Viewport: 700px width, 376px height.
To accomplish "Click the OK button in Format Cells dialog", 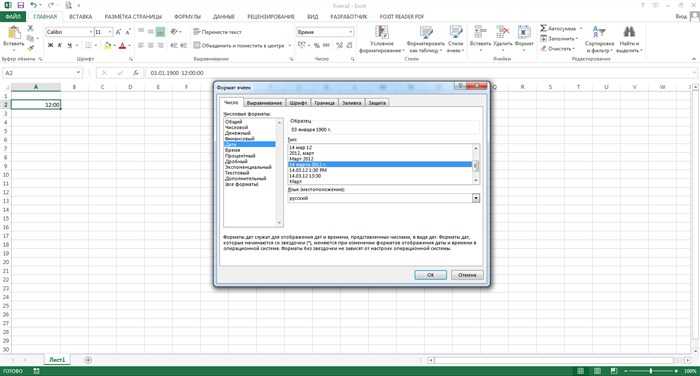I will coord(430,275).
